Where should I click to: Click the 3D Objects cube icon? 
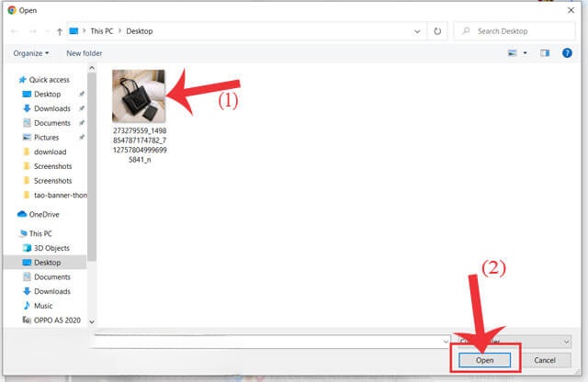(27, 248)
